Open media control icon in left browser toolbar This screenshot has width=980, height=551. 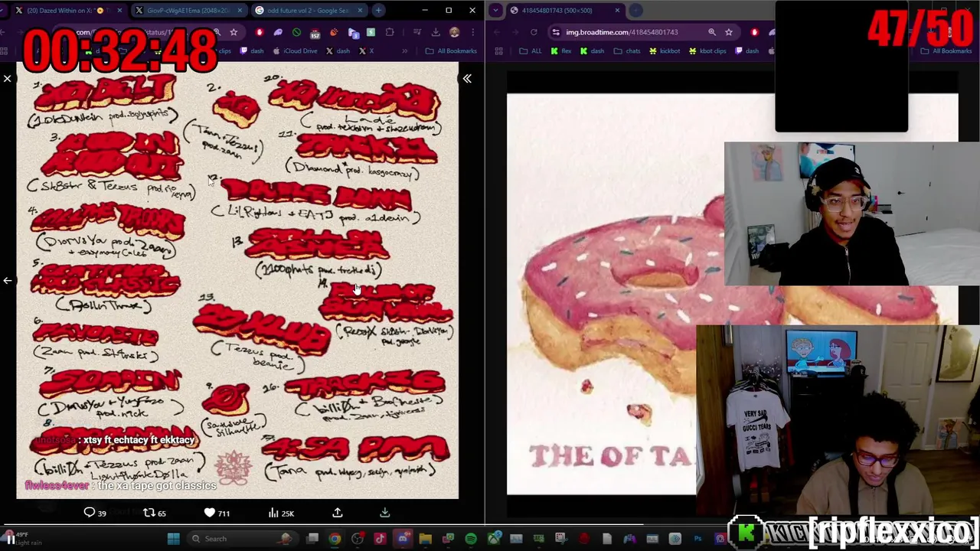coord(417,32)
